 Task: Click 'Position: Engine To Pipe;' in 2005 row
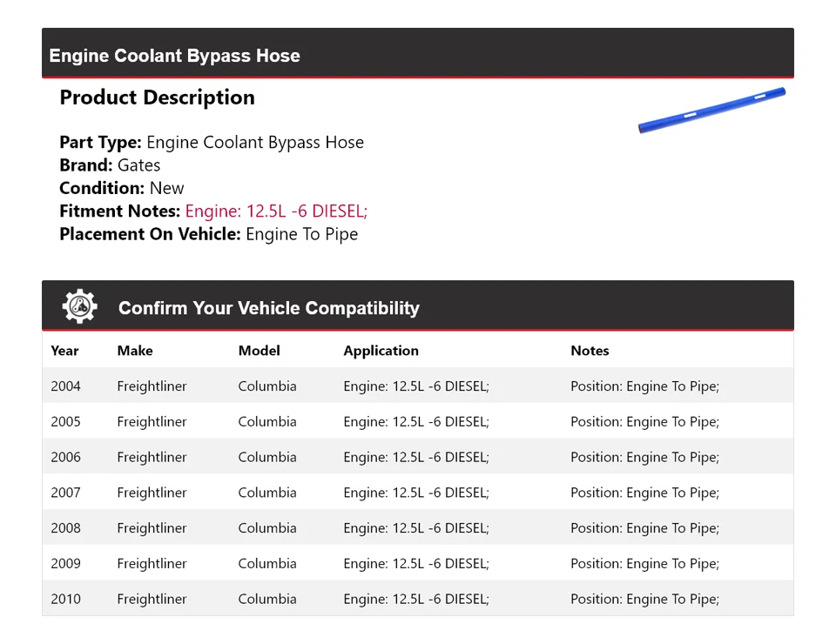pyautogui.click(x=645, y=422)
